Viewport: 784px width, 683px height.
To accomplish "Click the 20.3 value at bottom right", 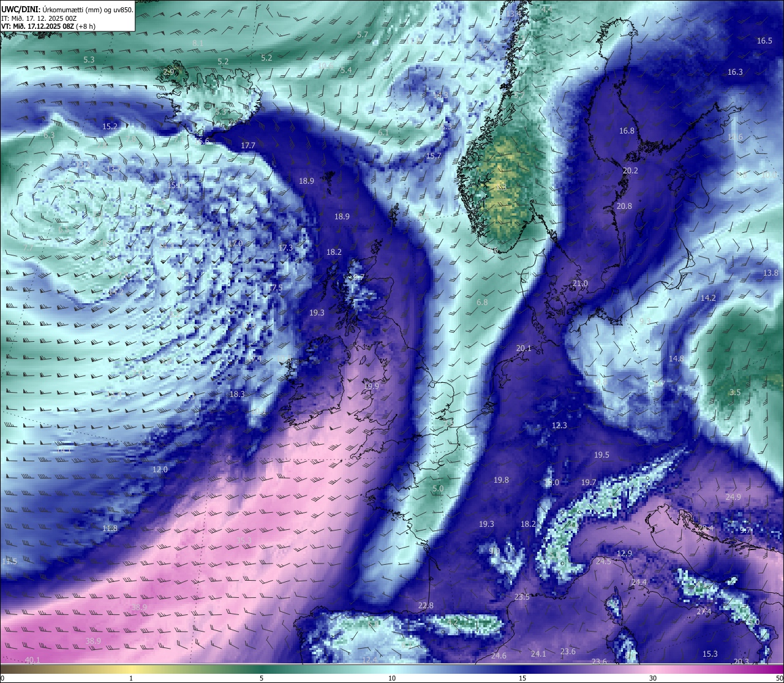I will coord(741,661).
